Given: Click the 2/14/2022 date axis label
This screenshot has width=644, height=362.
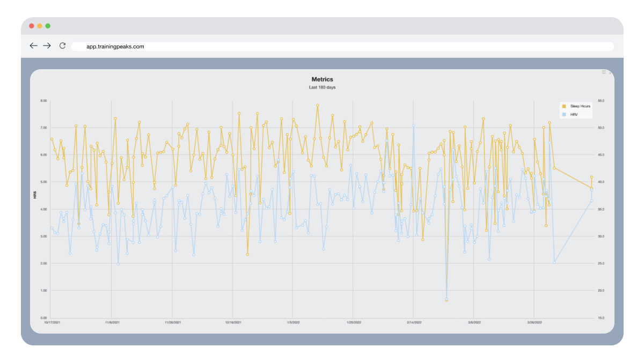Looking at the screenshot, I should [x=413, y=323].
